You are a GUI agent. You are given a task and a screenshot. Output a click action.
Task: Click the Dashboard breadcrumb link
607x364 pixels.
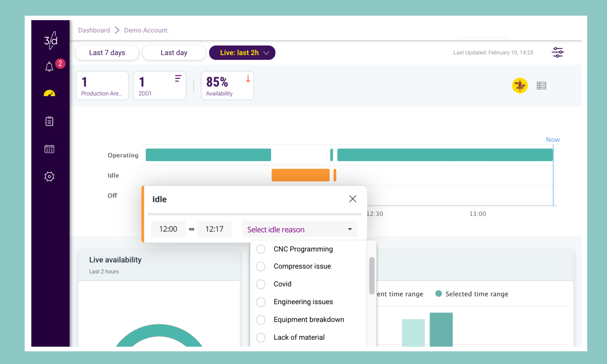click(x=94, y=30)
